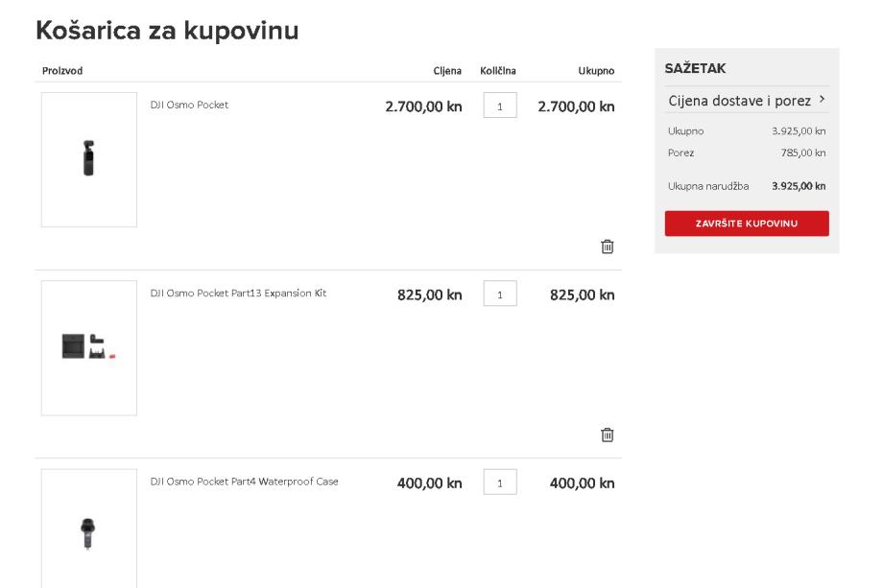Delete DJI Osmo Pocket from cart
Screen dimensions: 883x588
pos(607,247)
